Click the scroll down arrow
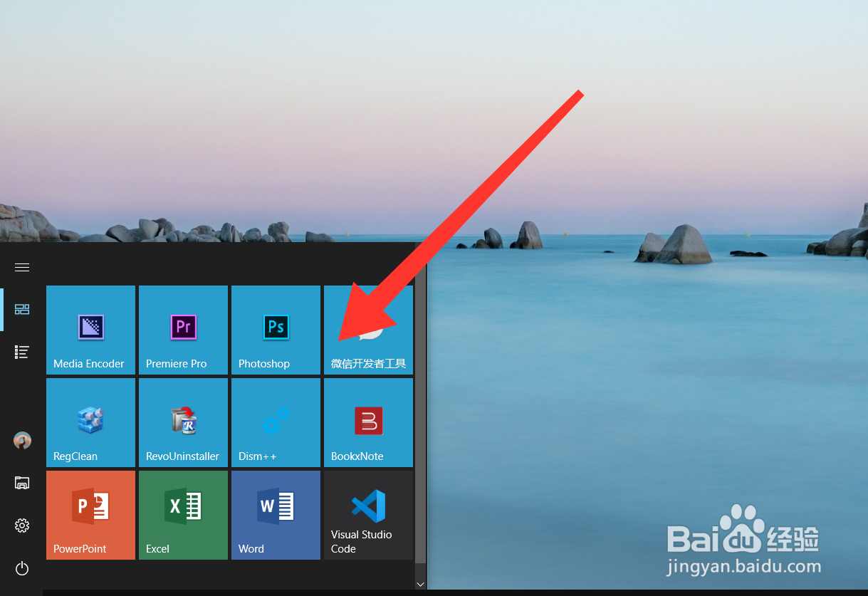The width and height of the screenshot is (868, 596). click(x=420, y=584)
